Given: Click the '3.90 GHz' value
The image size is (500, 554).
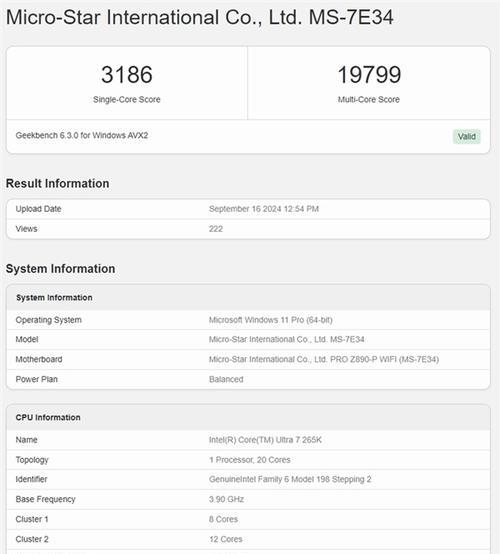Looking at the screenshot, I should [226, 499].
